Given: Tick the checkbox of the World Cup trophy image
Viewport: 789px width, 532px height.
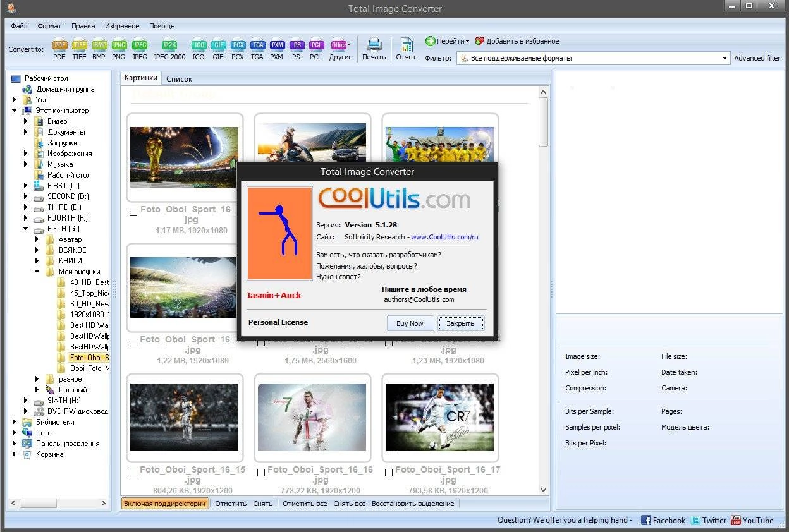Looking at the screenshot, I should [133, 212].
